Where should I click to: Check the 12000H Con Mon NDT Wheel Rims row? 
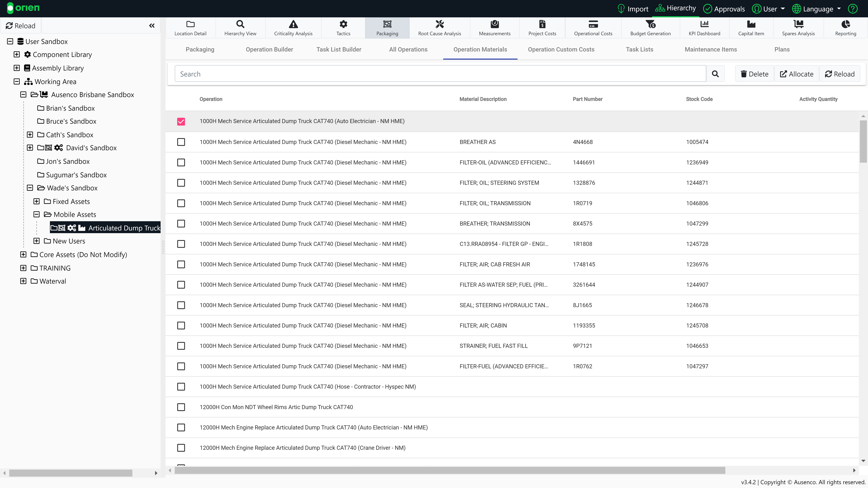[181, 407]
